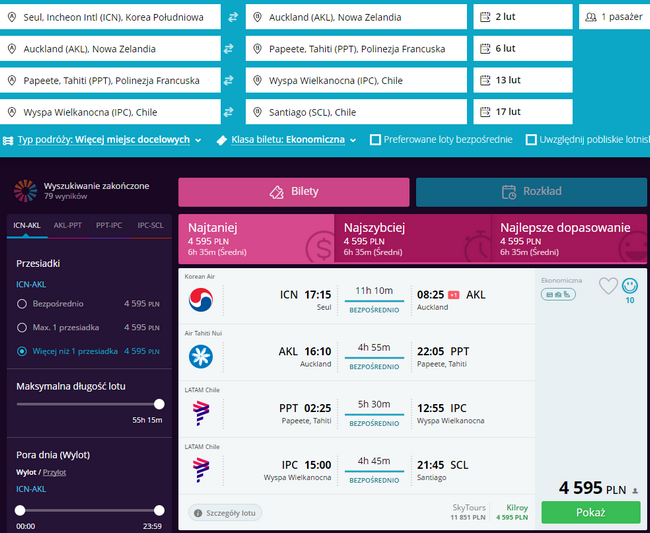Swap Seoul and Auckland route direction

(x=233, y=17)
